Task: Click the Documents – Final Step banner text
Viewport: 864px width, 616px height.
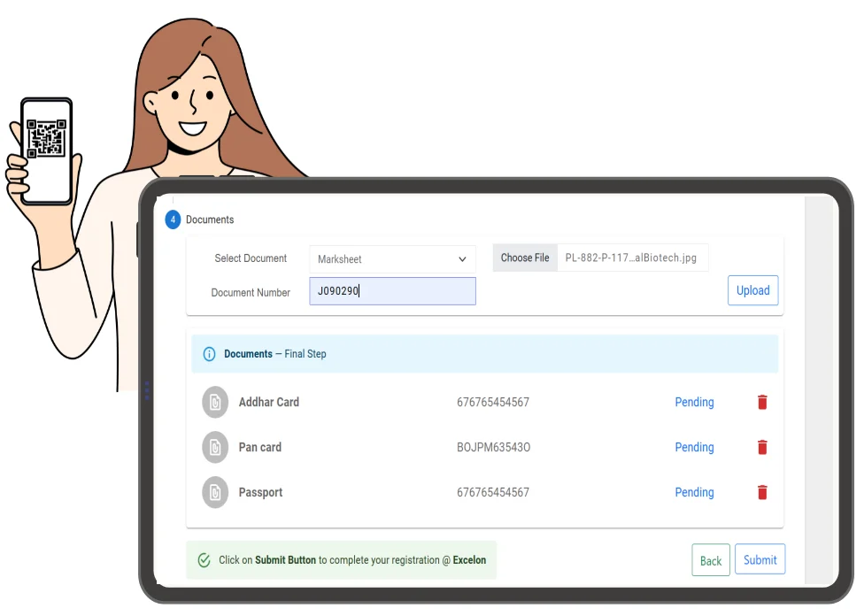Action: tap(275, 354)
